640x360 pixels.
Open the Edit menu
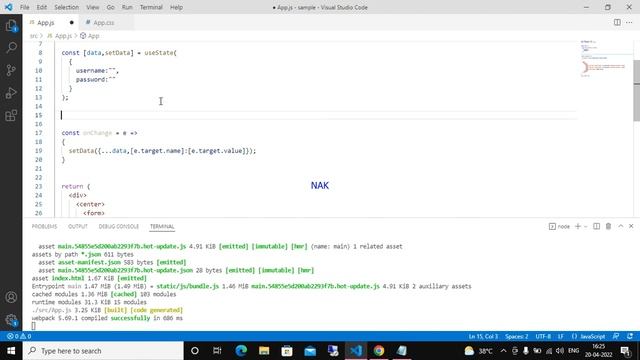[x=42, y=7]
